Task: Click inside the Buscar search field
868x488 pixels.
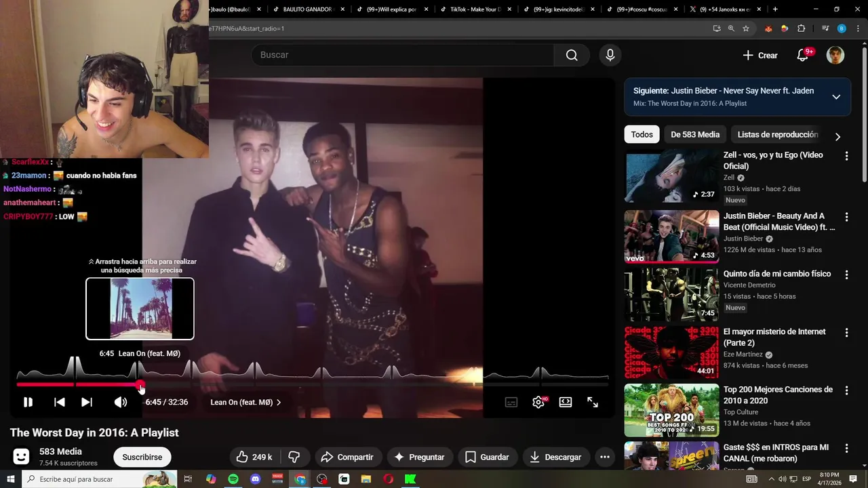Action: coord(403,55)
